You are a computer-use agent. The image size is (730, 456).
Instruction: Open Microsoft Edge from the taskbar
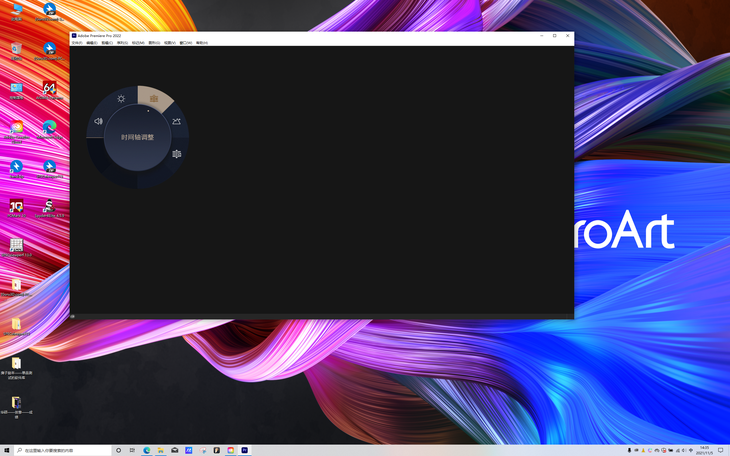(147, 450)
